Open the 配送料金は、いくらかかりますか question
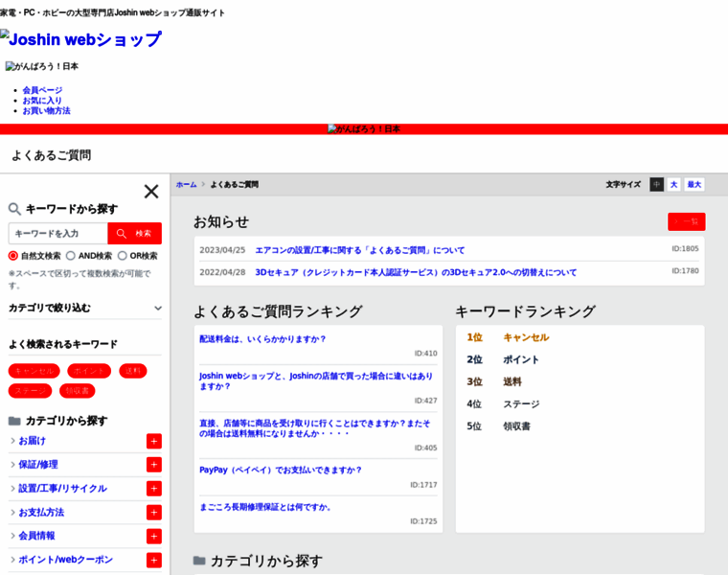This screenshot has height=575, width=728. [262, 339]
